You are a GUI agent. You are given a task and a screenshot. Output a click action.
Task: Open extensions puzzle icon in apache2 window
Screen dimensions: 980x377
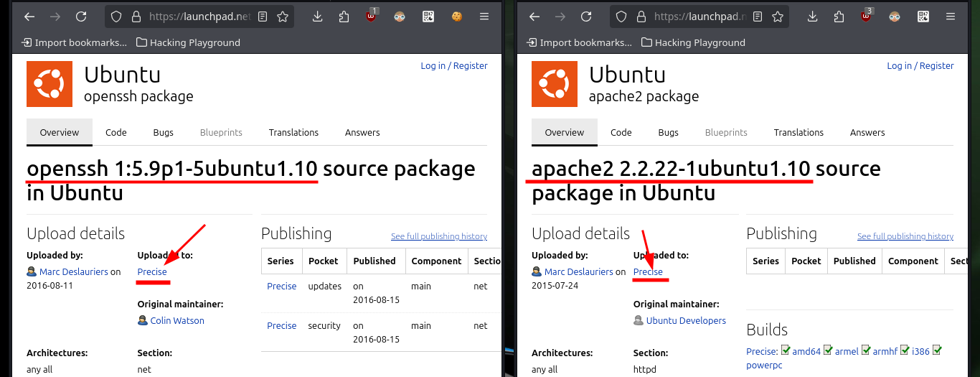pos(839,16)
